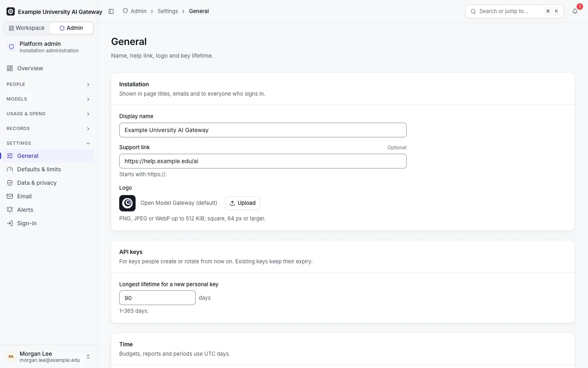This screenshot has height=368, width=588.
Task: Click the Overview grid icon
Action: (10, 68)
